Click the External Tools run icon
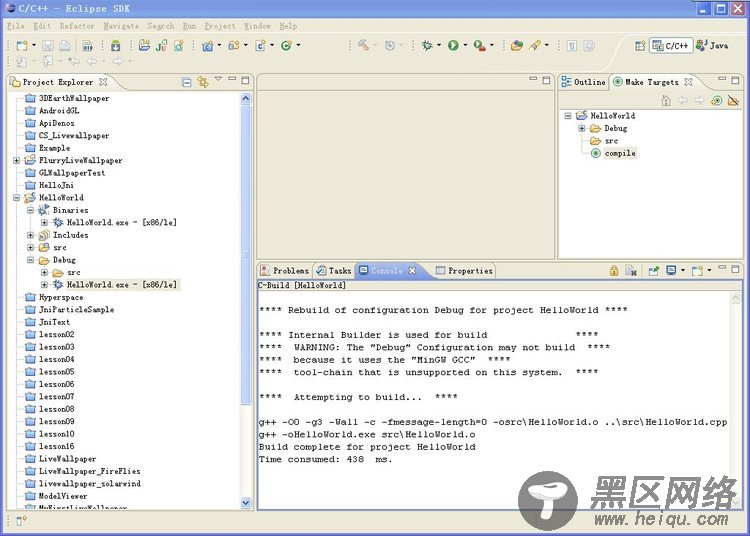Screen dimensions: 750x536 click(x=479, y=45)
